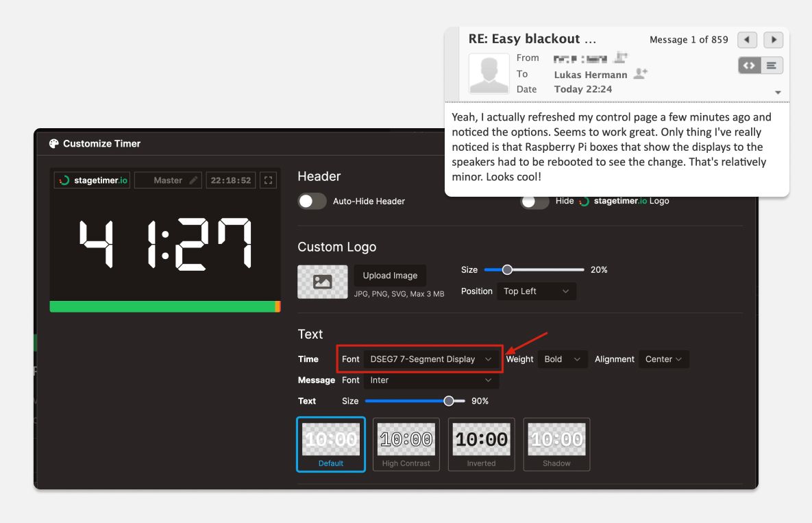
Task: Click the pencil edit icon beside Master
Action: pos(193,180)
